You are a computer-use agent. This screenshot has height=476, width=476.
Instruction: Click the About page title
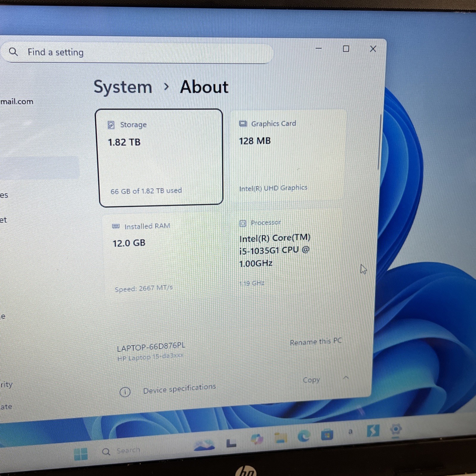204,87
